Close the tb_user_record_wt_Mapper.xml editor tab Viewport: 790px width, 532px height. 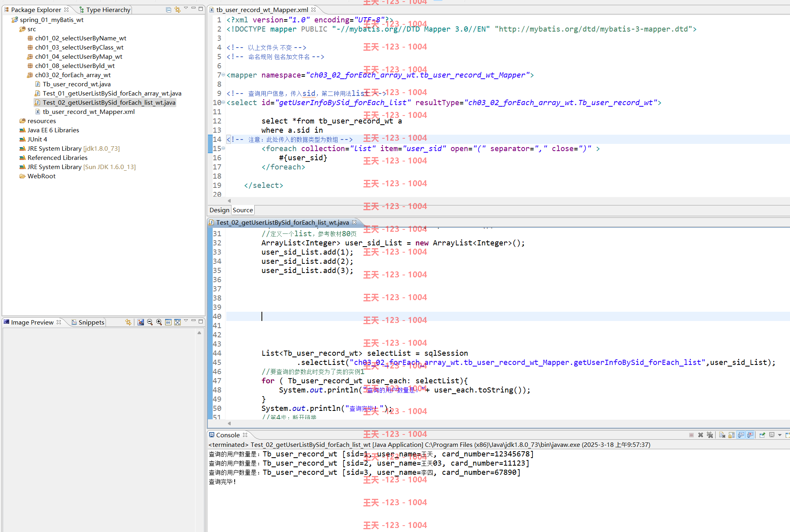click(x=313, y=10)
